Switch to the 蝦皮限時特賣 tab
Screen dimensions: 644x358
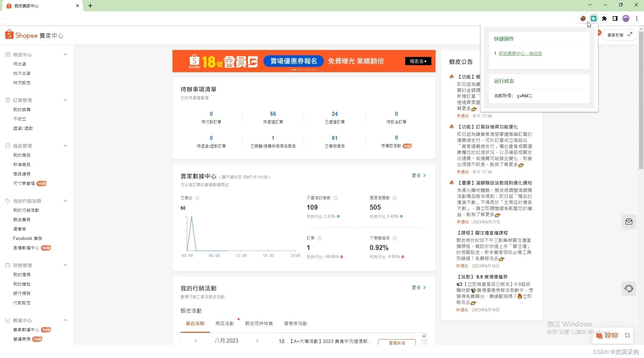[259, 323]
